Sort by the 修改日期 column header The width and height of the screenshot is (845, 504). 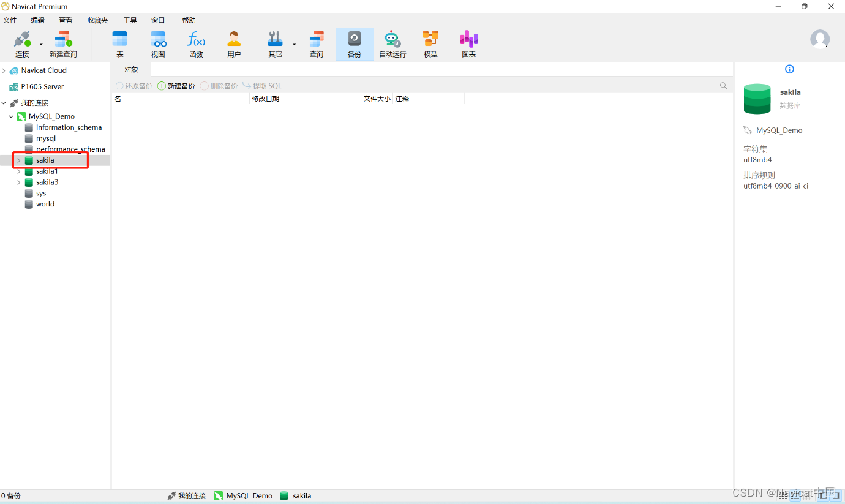pos(285,99)
